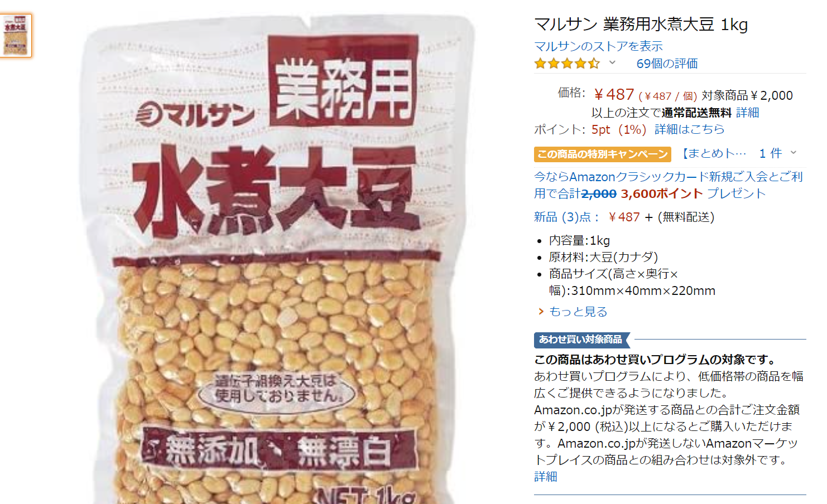This screenshot has height=504, width=827.
Task: Open 詳細はこちら points details link
Action: [x=689, y=129]
